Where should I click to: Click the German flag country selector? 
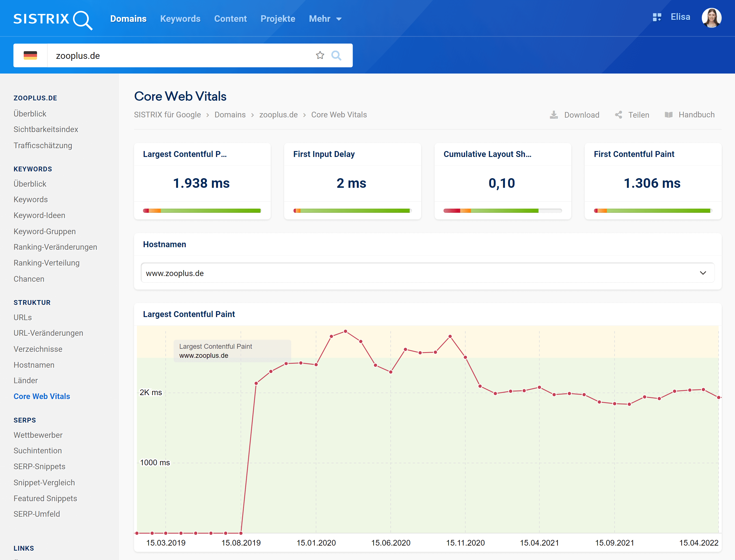coord(30,55)
